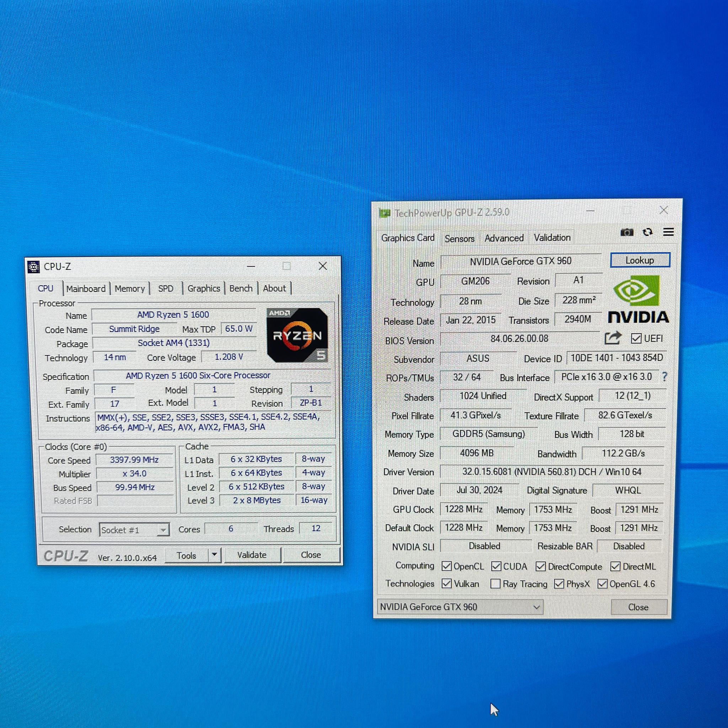Switch to the About tab
This screenshot has height=728, width=728.
(x=274, y=289)
